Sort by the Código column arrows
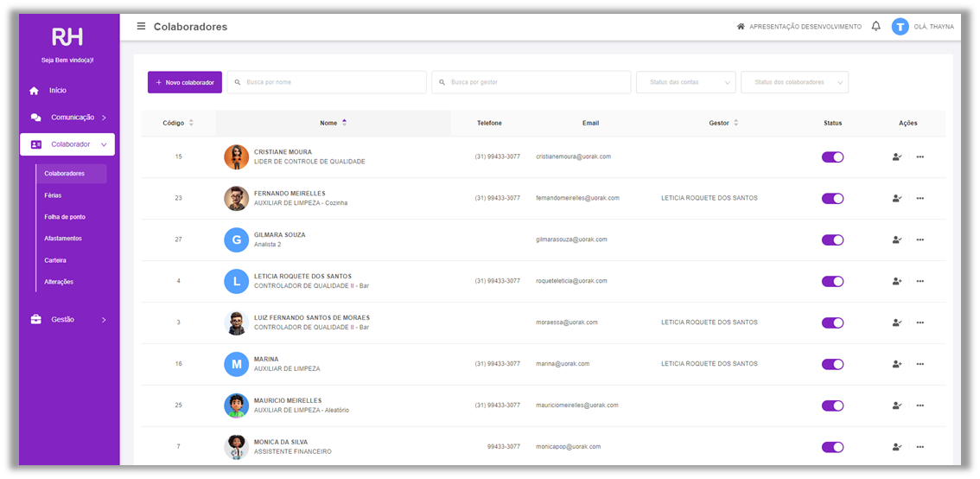 click(191, 123)
